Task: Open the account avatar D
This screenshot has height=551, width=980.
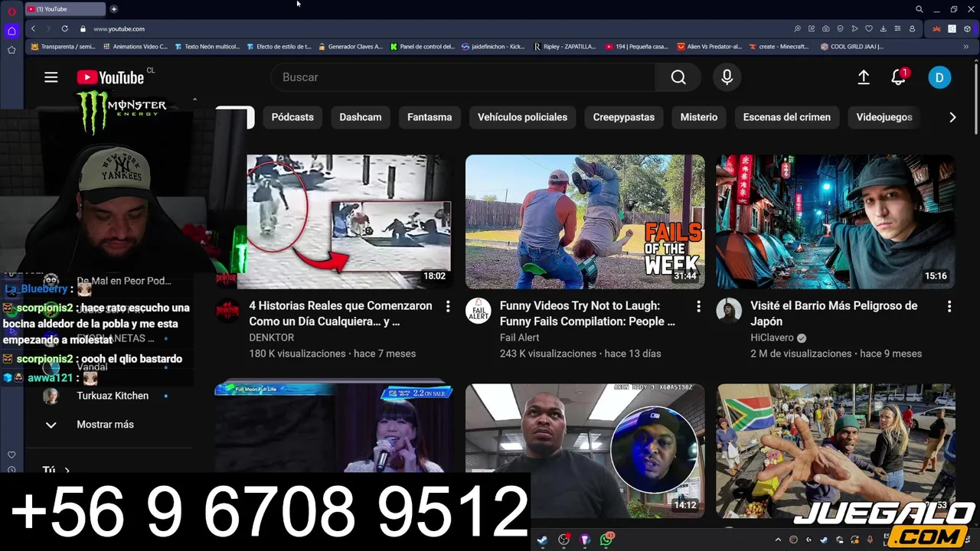Action: tap(939, 77)
